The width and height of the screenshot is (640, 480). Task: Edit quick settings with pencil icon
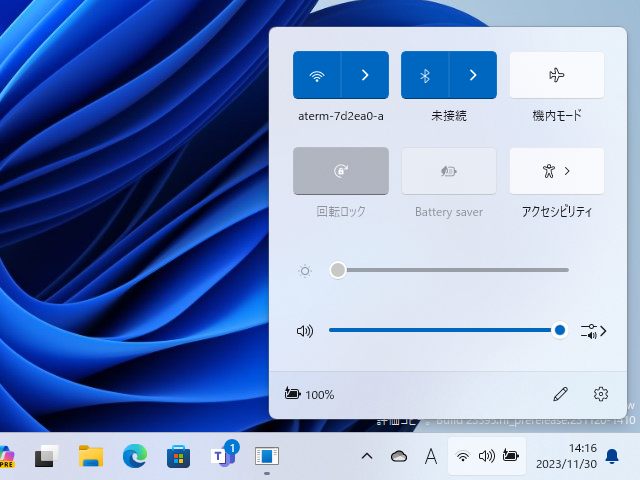click(x=560, y=394)
